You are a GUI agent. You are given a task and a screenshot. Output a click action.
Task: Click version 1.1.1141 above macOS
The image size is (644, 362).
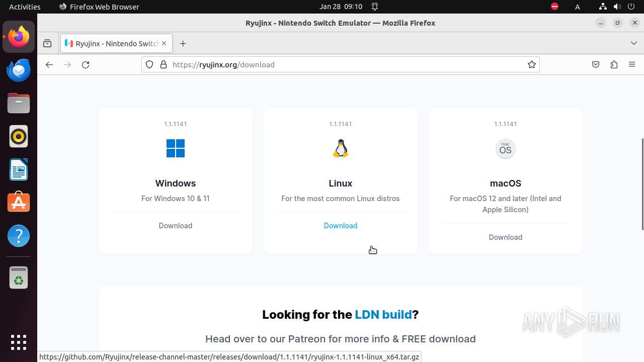point(506,124)
